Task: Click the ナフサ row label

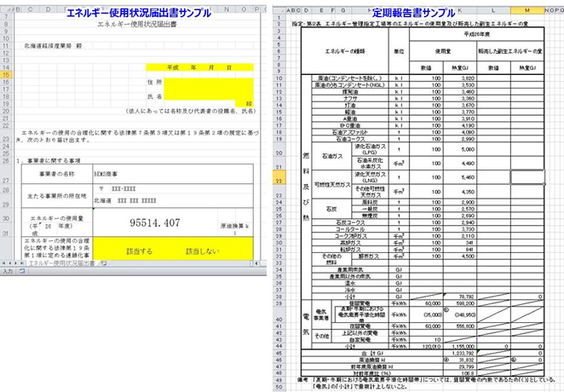Action: click(x=350, y=99)
